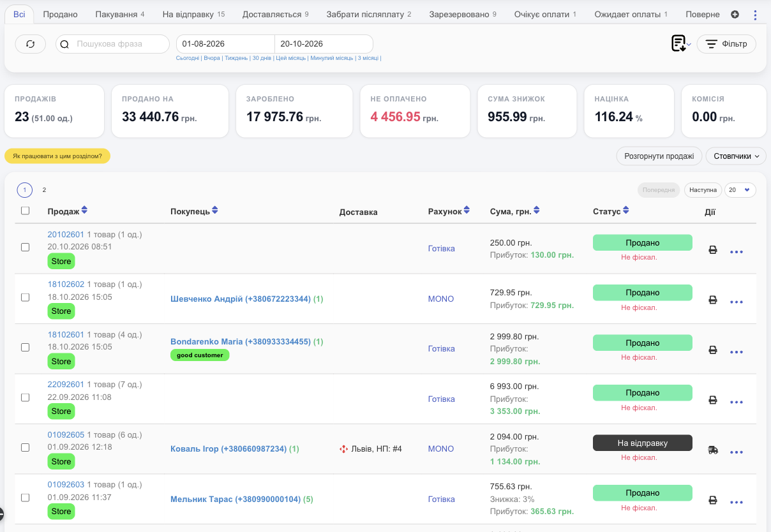
Task: Open the rows-per-page dropdown showing 20
Action: pos(740,189)
